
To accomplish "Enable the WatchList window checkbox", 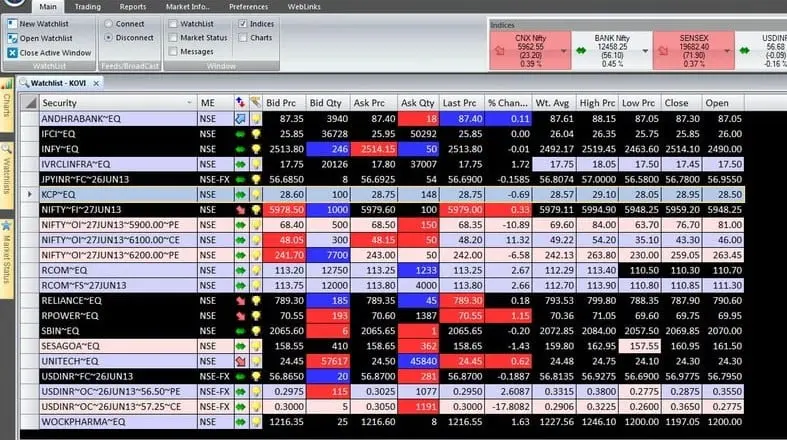I will click(173, 24).
